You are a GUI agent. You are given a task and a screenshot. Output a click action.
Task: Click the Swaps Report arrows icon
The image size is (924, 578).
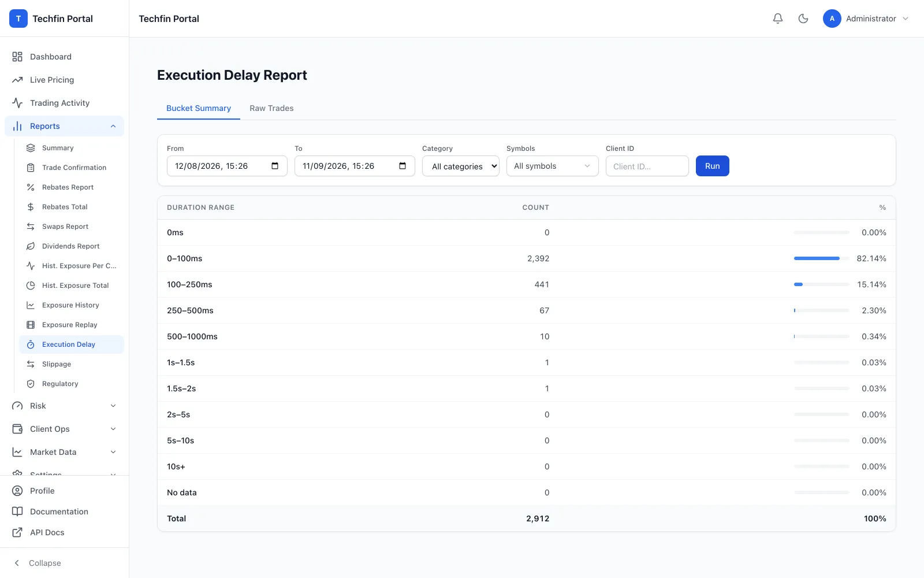[x=31, y=227]
